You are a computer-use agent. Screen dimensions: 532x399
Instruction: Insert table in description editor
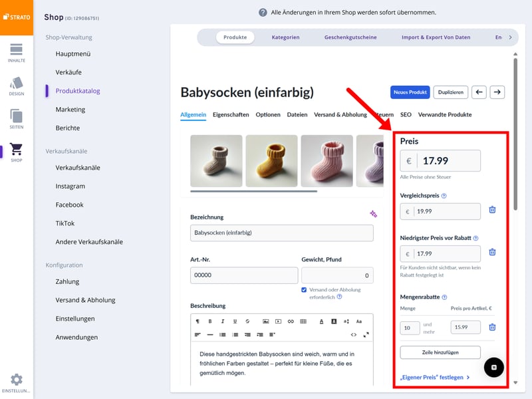pos(303,321)
